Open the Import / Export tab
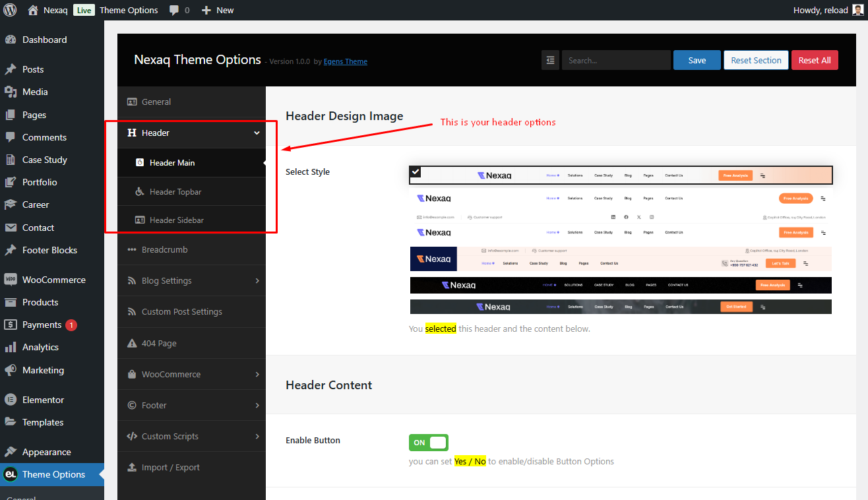 pos(191,467)
